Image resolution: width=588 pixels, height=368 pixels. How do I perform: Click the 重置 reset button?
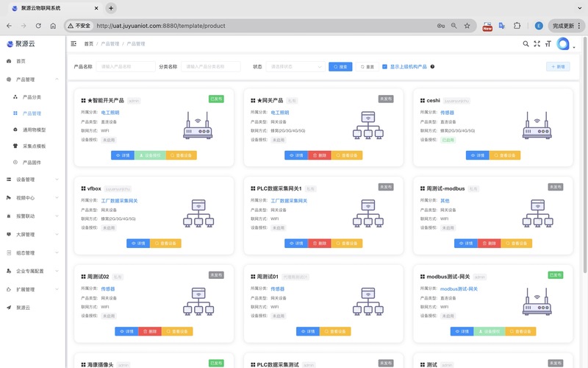[367, 67]
